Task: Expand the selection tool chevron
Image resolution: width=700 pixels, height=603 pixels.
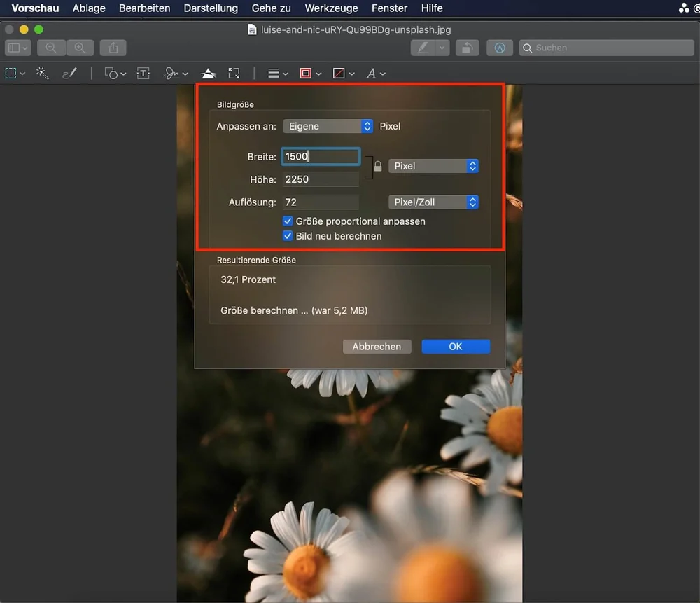Action: click(22, 74)
